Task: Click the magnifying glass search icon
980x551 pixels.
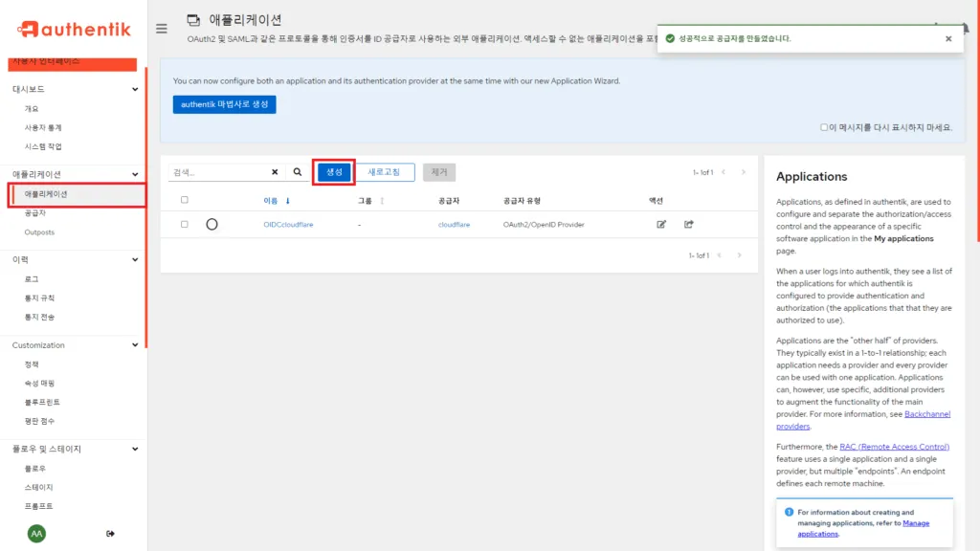Action: click(298, 171)
